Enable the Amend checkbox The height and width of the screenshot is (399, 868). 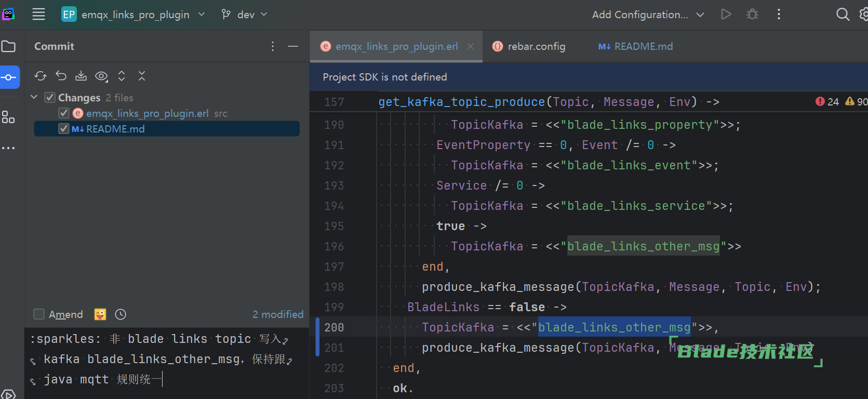click(39, 314)
